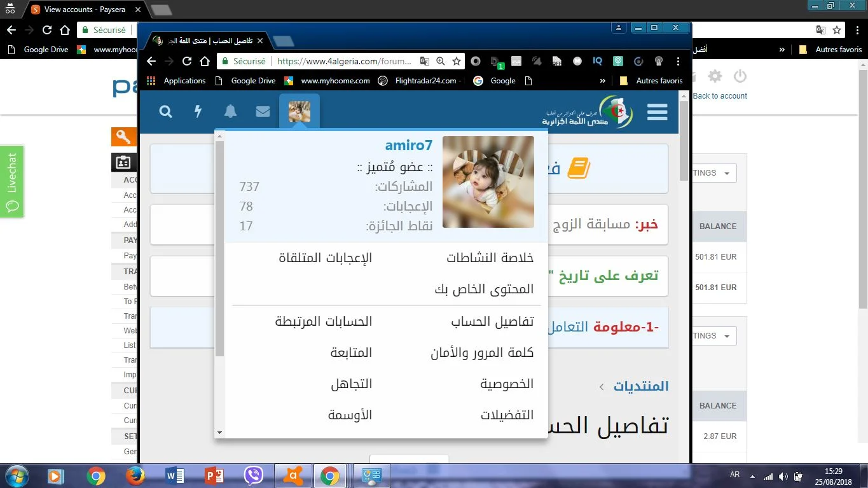868x488 pixels.
Task: Open the notifications bell icon
Action: [x=230, y=112]
